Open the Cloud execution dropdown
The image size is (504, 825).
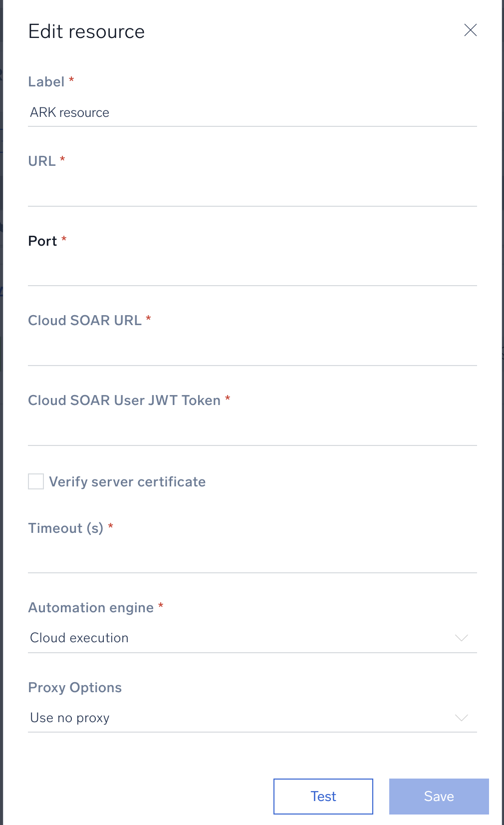(240, 638)
